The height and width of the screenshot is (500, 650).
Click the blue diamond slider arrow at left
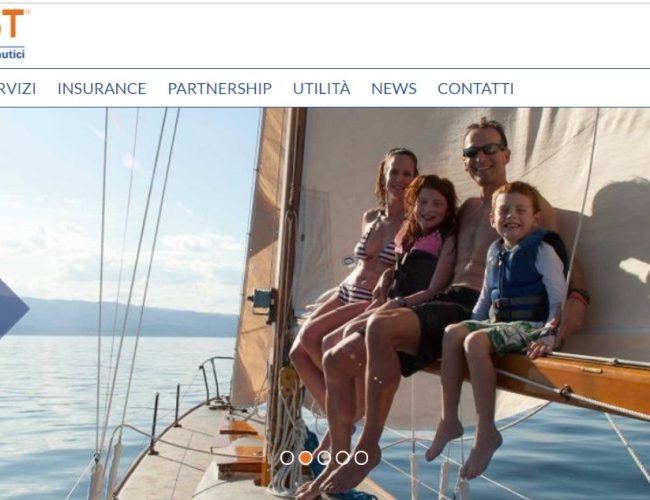pos(12,309)
